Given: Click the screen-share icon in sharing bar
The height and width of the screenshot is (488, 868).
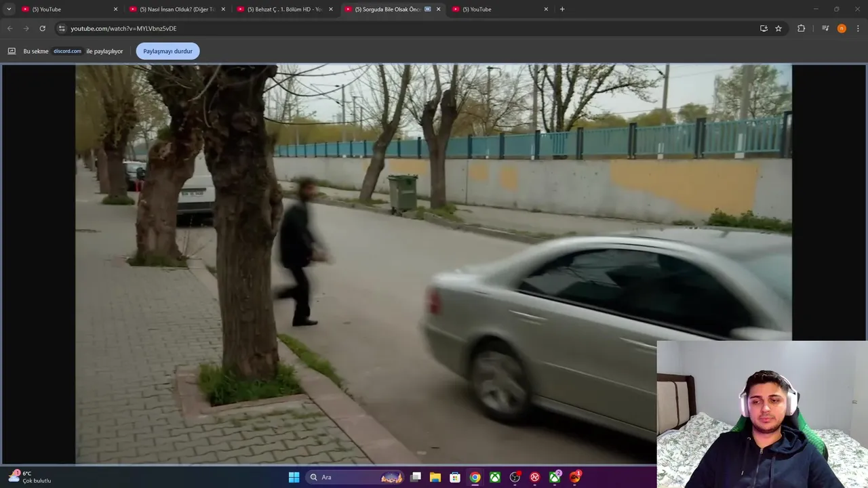Looking at the screenshot, I should pyautogui.click(x=12, y=51).
